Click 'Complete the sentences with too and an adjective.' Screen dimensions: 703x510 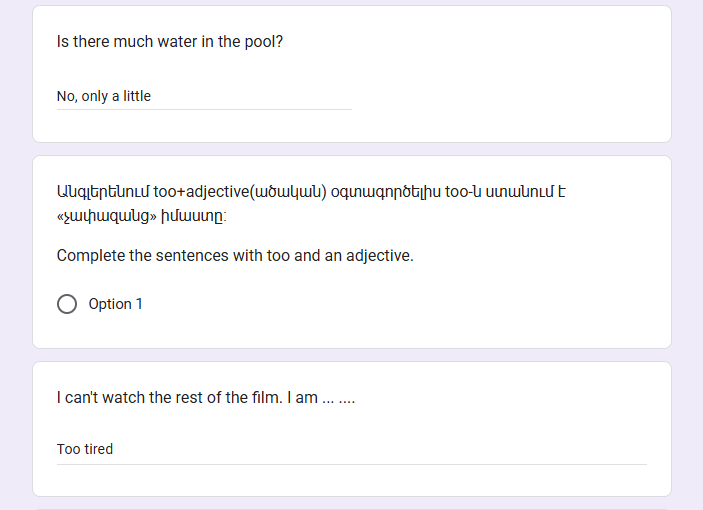[235, 255]
